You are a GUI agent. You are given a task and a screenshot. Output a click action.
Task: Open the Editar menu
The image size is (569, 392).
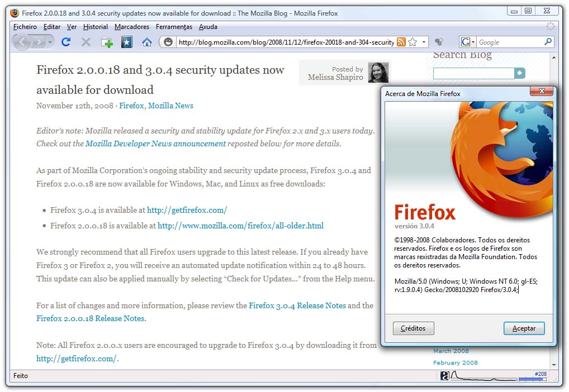point(52,27)
